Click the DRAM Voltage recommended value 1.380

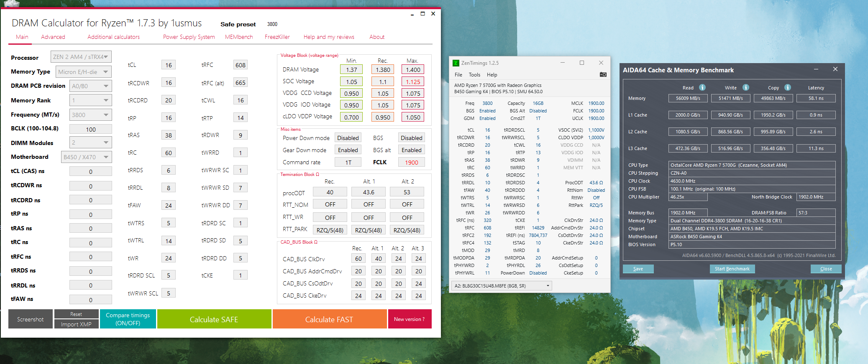click(383, 70)
